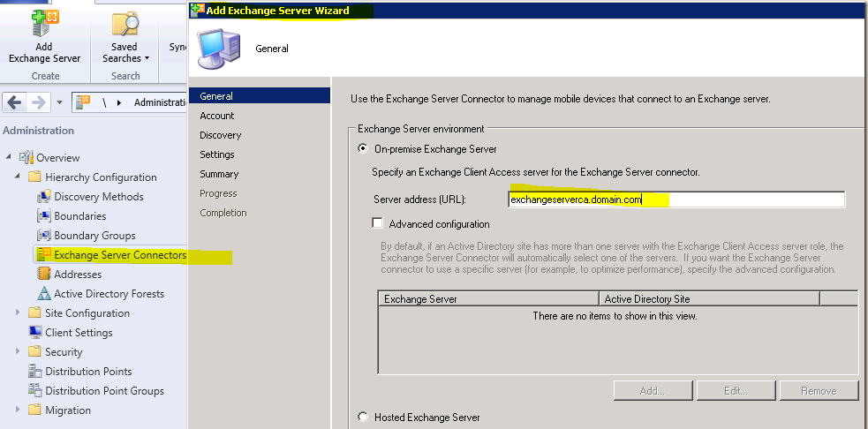Select the Completion wizard step

(223, 213)
